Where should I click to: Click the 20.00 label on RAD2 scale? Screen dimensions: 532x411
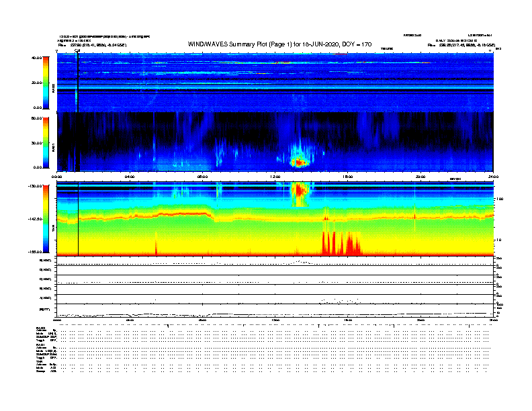tap(37, 83)
